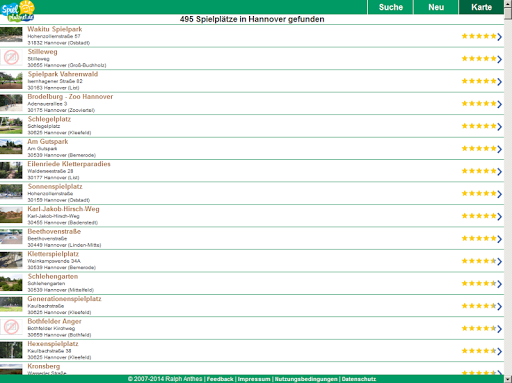The width and height of the screenshot is (512, 383).
Task: Switch to the Suche tab
Action: [x=390, y=7]
